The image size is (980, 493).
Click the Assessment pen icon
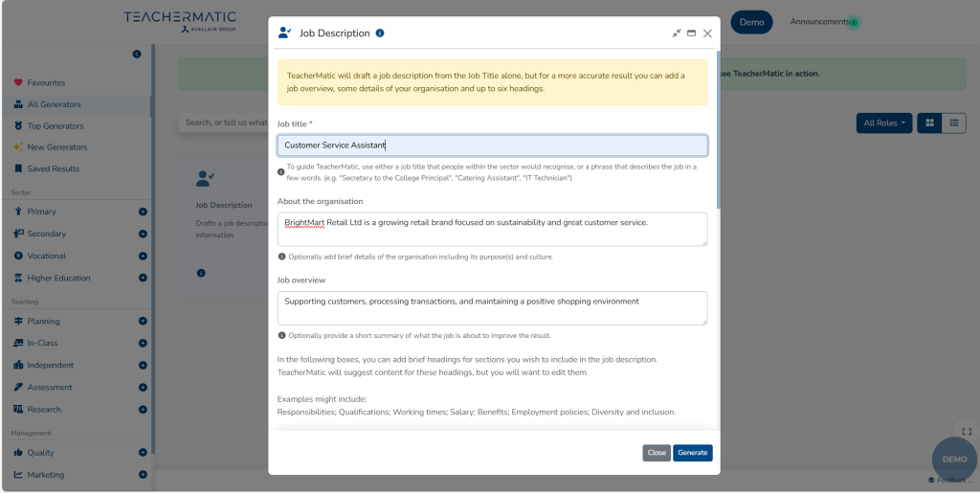pyautogui.click(x=18, y=387)
